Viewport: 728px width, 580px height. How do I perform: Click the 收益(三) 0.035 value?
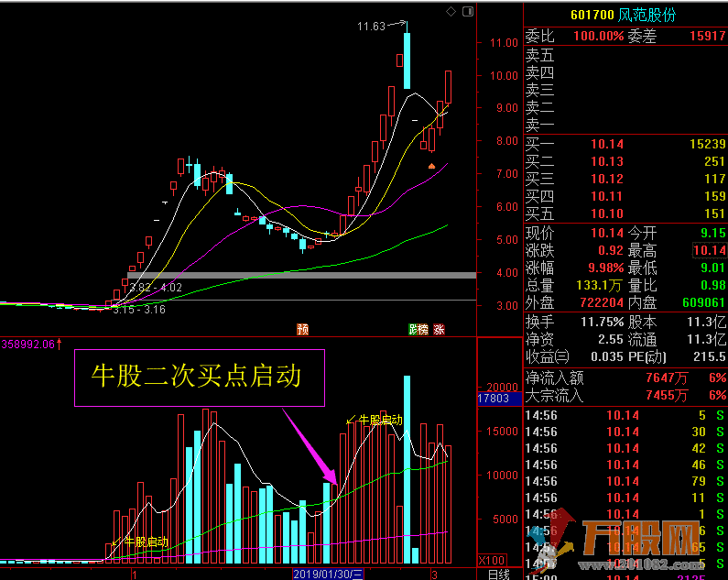tap(608, 357)
